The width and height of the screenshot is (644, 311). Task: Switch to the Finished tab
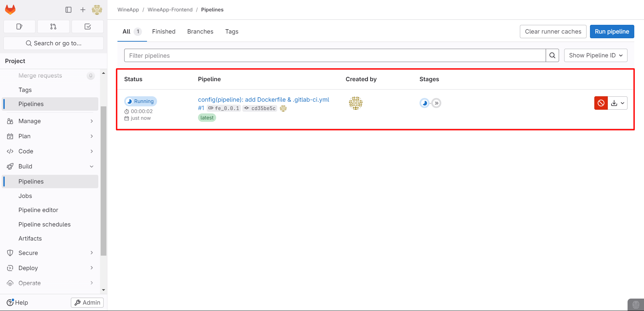(163, 32)
